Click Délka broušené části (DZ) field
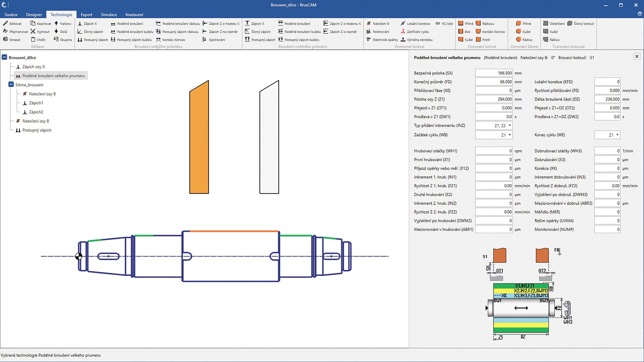644x362 pixels. pyautogui.click(x=607, y=99)
